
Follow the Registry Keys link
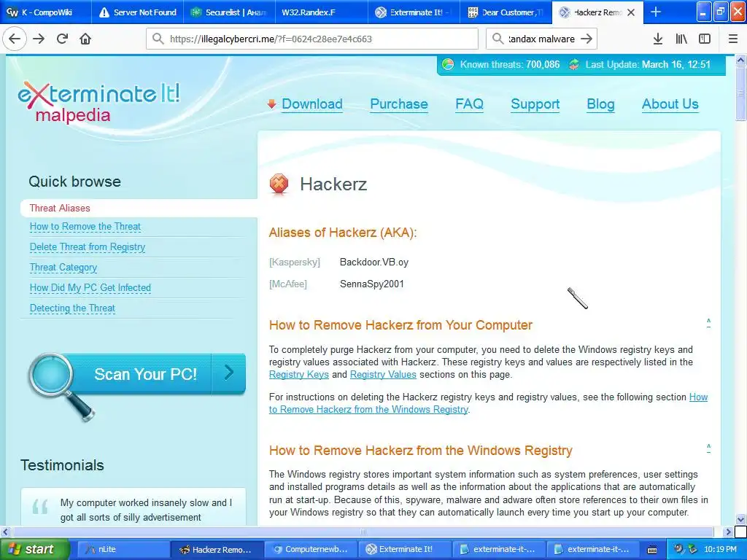point(298,375)
